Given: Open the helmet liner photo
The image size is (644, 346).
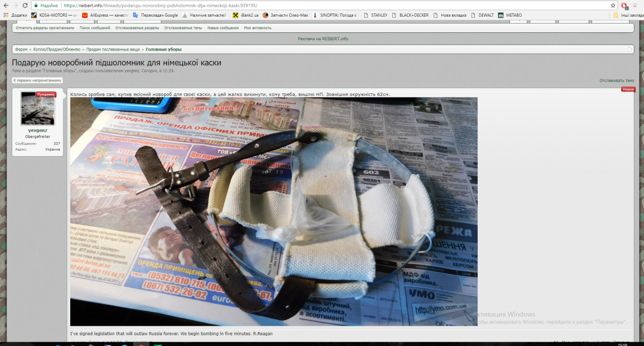Looking at the screenshot, I should point(274,211).
